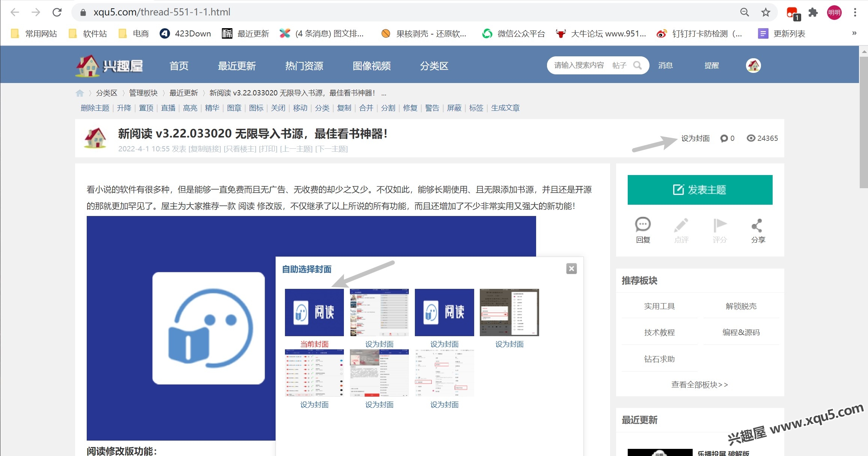Image resolution: width=868 pixels, height=456 pixels.
Task: Show more bookmarks with the chevron
Action: coord(854,33)
